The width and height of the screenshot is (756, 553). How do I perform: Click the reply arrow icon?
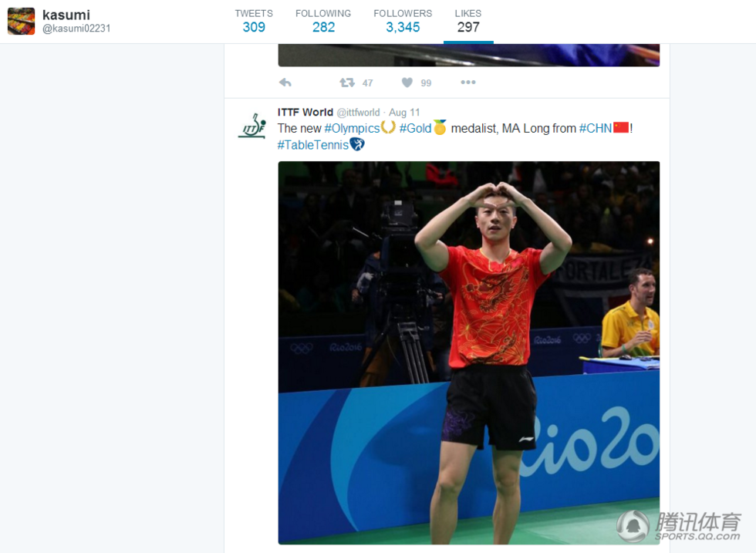tap(285, 83)
